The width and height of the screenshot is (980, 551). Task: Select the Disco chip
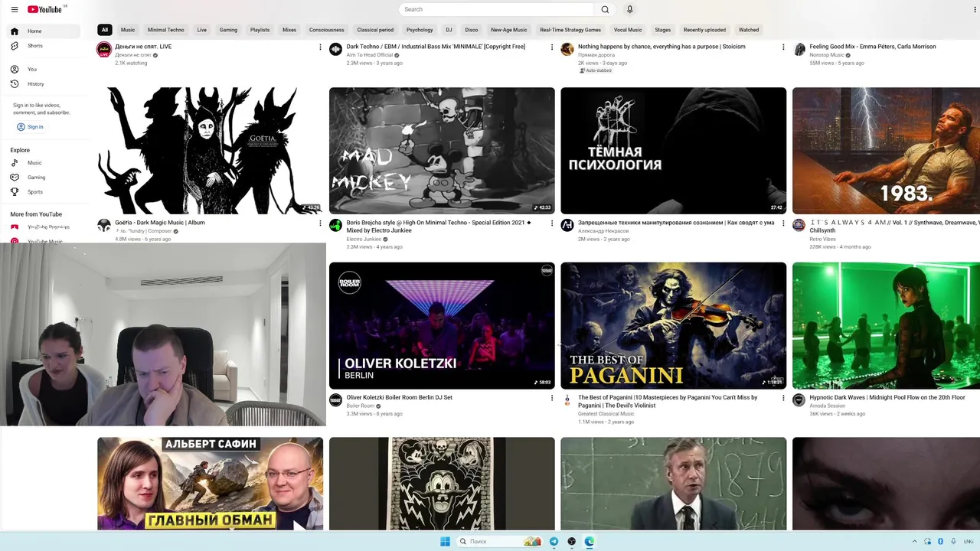point(472,30)
